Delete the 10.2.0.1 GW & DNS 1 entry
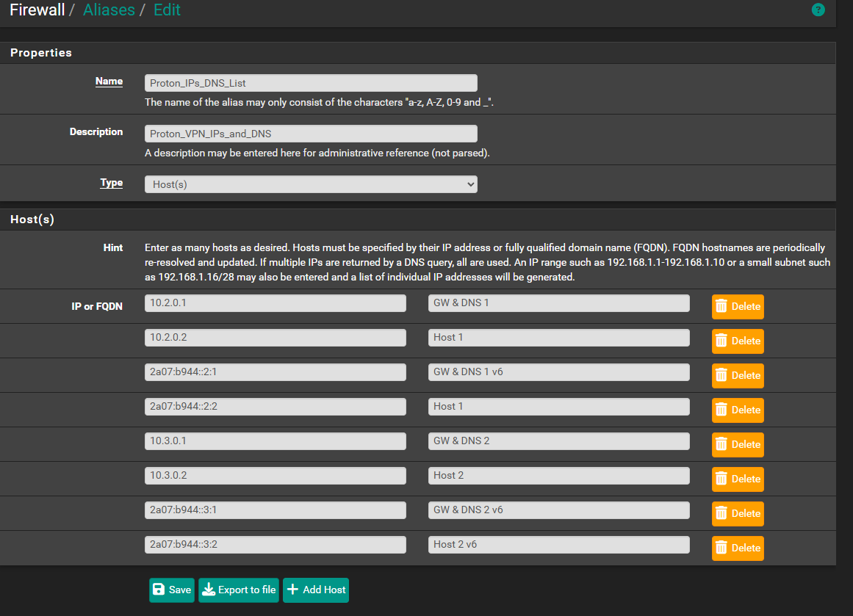Viewport: 853px width, 616px height. pyautogui.click(x=738, y=307)
